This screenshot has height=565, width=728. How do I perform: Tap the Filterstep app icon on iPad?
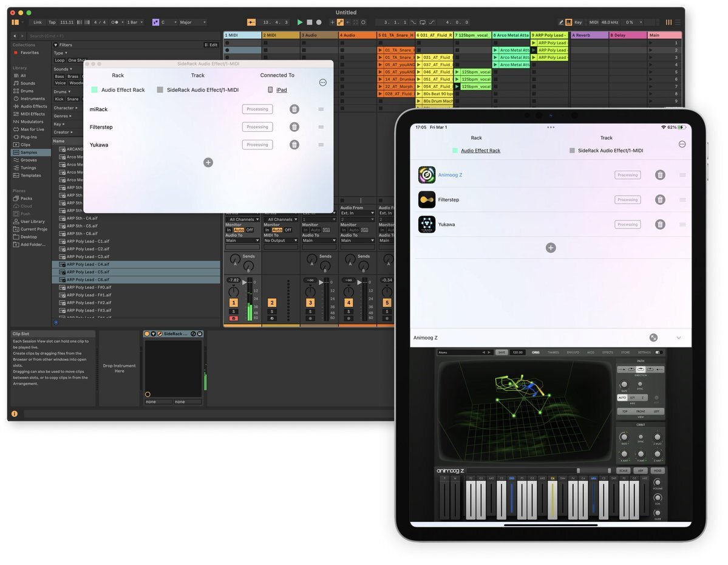[427, 199]
